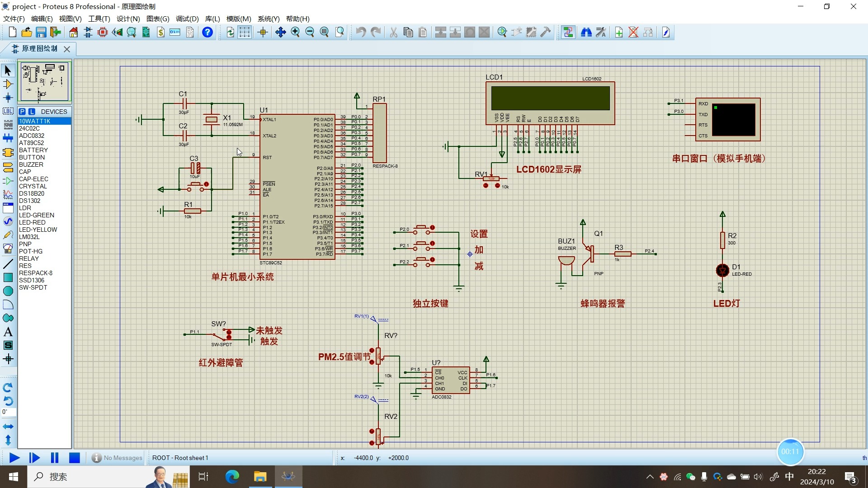Click the Remove Sheet red X icon

(633, 32)
